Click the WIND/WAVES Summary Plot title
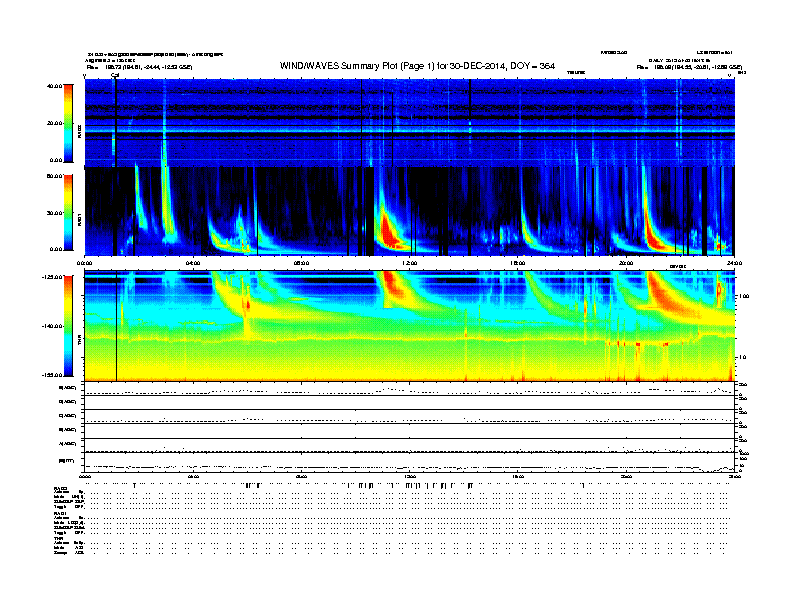This screenshot has width=792, height=612. [417, 66]
